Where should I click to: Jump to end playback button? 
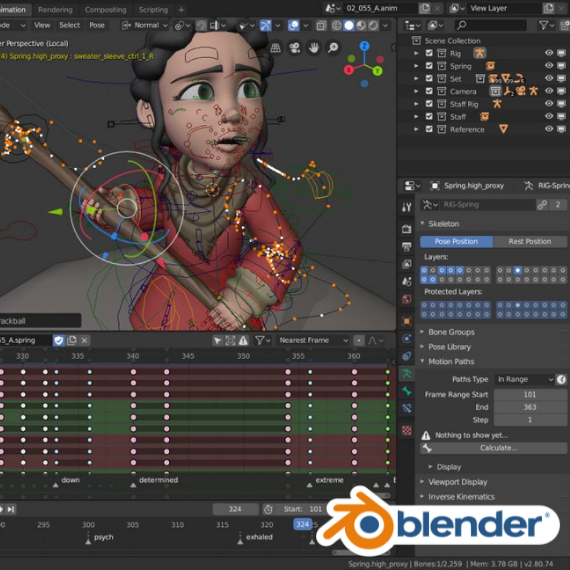coord(11,509)
